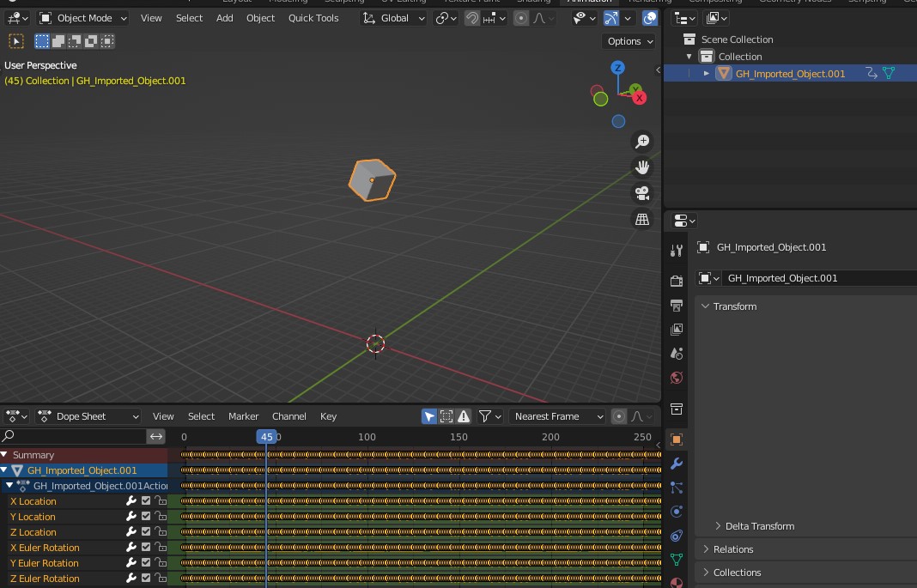Click the Options button in viewport

[629, 41]
